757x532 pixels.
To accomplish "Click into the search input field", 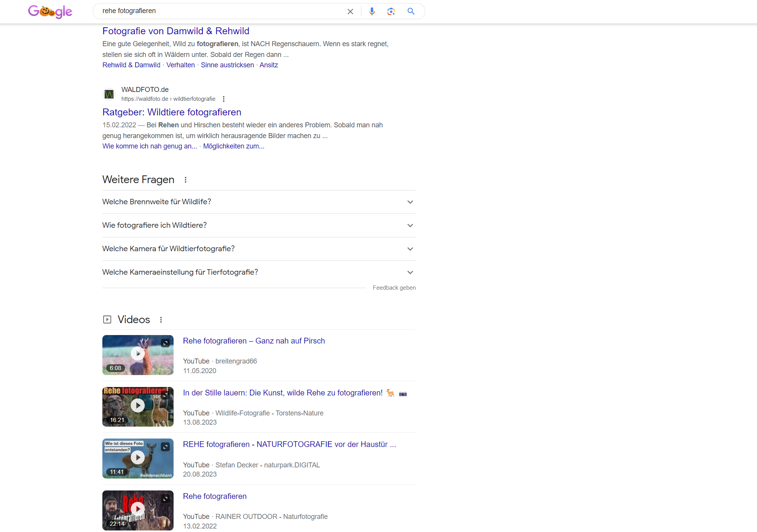I will click(x=219, y=11).
